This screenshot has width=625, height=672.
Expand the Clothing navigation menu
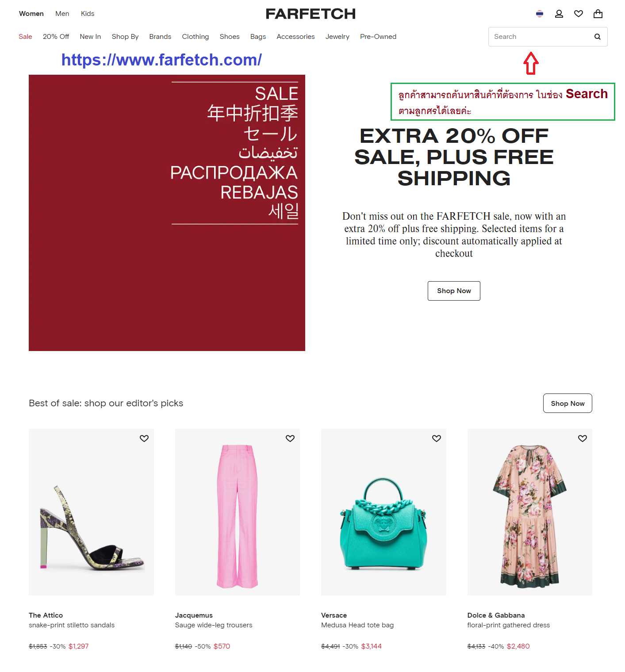click(x=195, y=37)
